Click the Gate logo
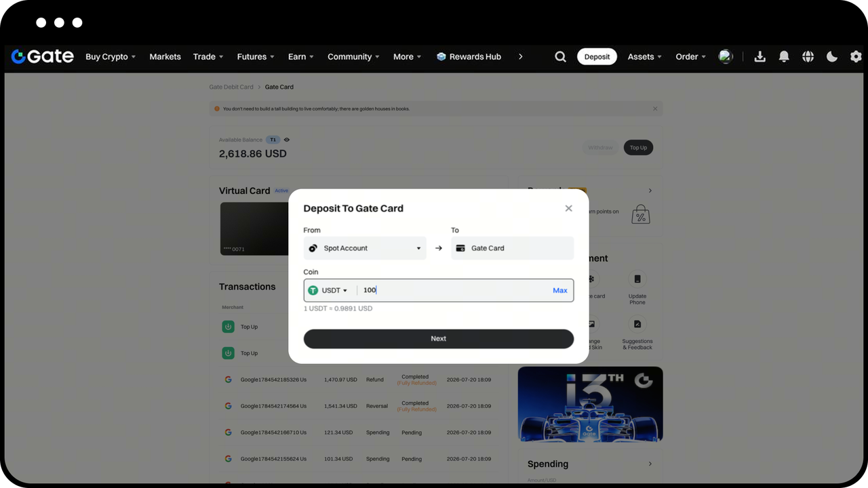Image resolution: width=868 pixels, height=488 pixels. click(x=42, y=56)
